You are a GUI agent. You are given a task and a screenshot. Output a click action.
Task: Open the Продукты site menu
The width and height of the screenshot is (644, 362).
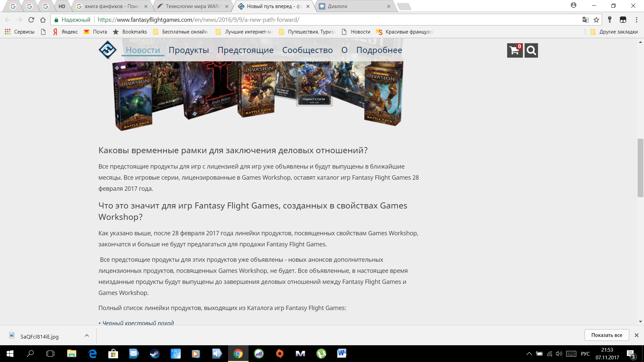point(189,50)
